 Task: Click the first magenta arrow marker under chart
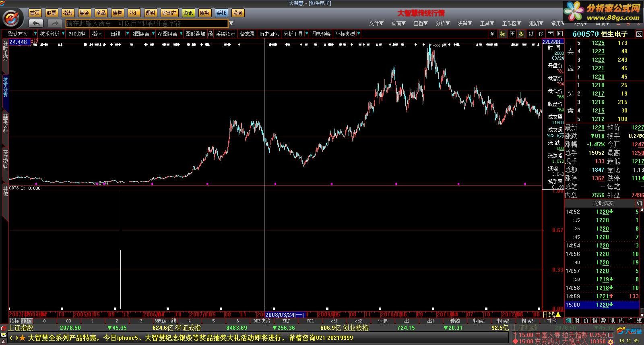(x=35, y=184)
